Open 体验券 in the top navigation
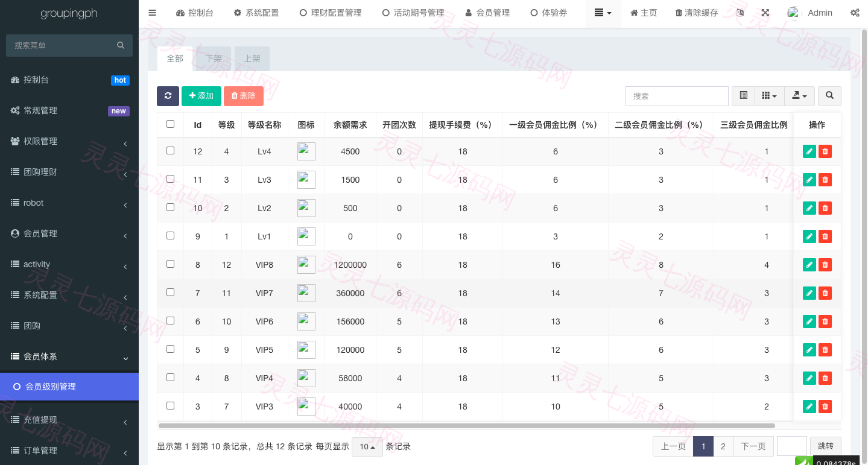Screen dimensions: 868x465 pos(548,13)
